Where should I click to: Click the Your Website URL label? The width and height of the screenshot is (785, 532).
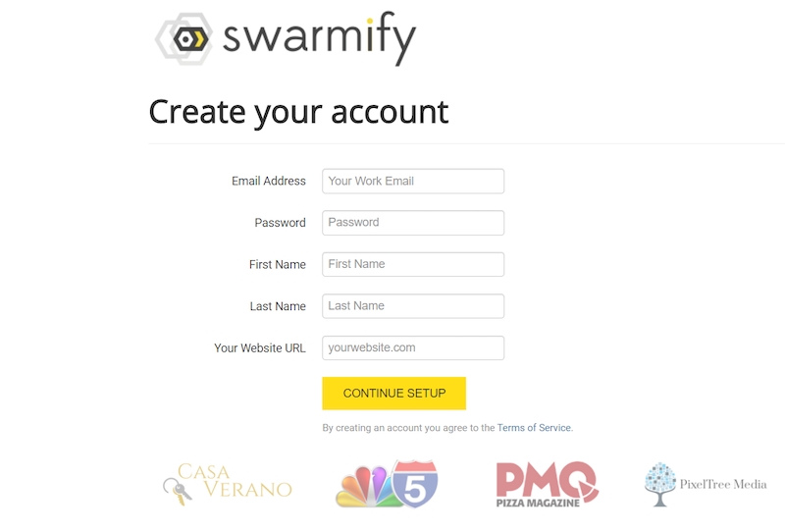[260, 347]
